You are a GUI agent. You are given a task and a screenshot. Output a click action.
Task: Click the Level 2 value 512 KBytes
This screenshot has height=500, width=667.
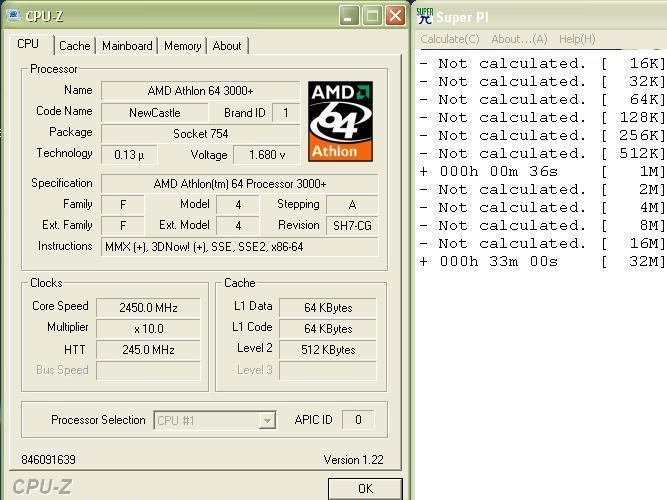[328, 350]
